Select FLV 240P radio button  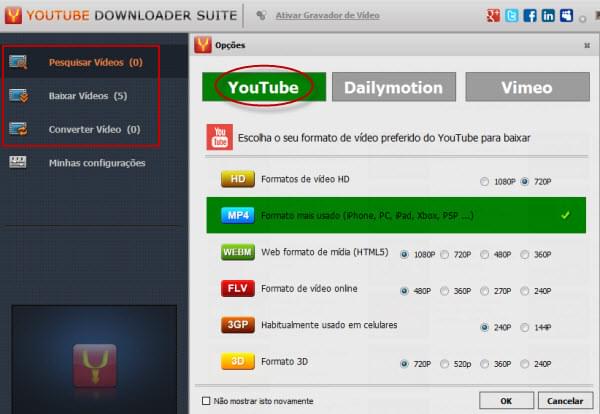525,291
